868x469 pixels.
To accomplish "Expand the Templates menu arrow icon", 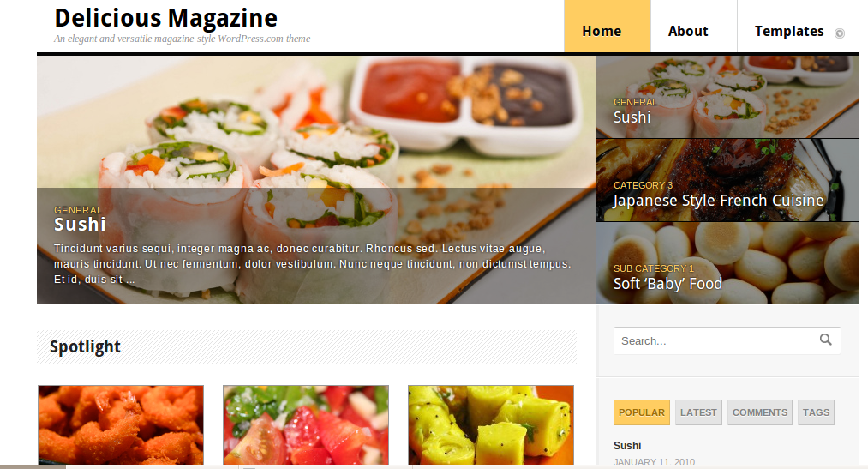I will pyautogui.click(x=839, y=33).
